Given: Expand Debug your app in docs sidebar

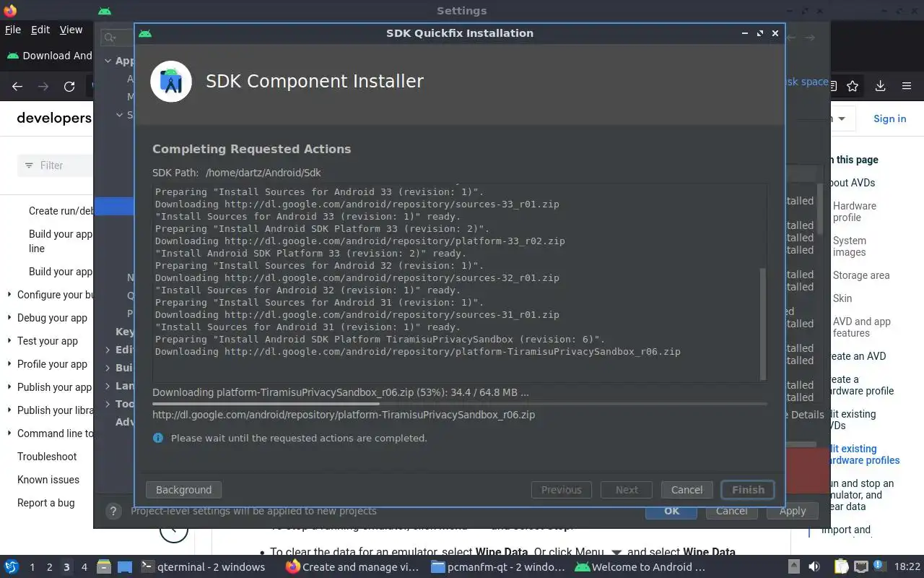Looking at the screenshot, I should click(9, 318).
